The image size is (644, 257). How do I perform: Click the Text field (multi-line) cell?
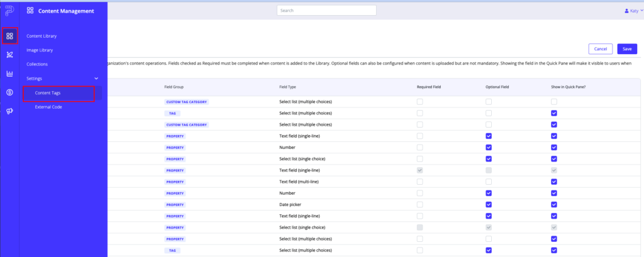tap(299, 182)
